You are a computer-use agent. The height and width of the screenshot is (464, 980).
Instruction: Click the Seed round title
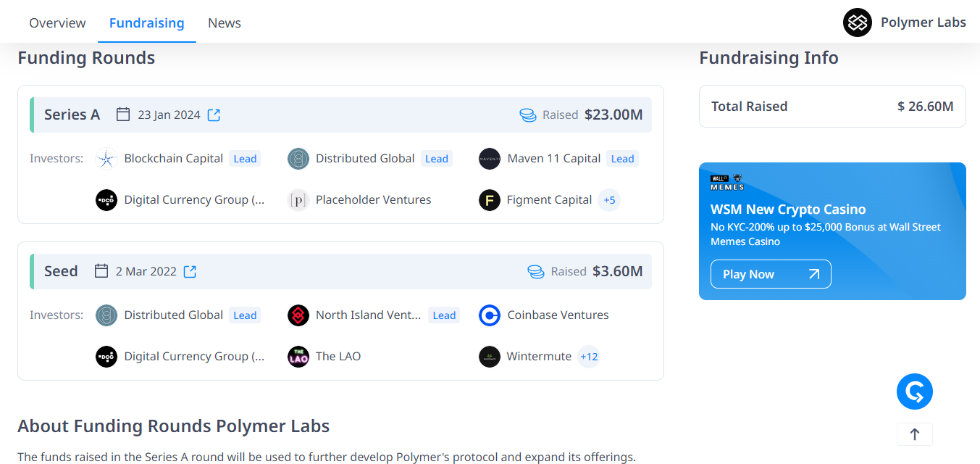pos(61,271)
